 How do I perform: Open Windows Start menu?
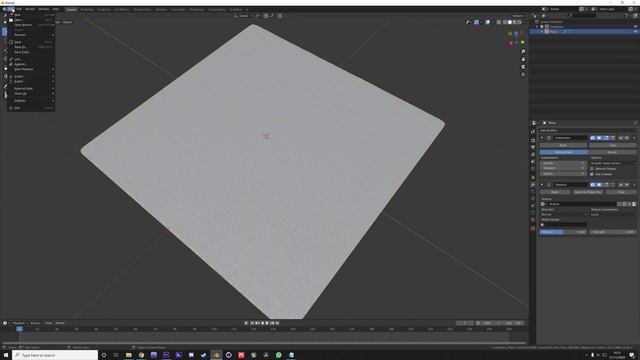click(6, 355)
